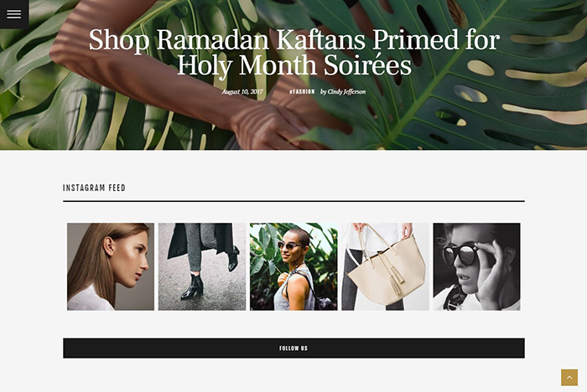This screenshot has width=587, height=392.
Task: View the woman with sunglasses among plants photo
Action: point(293,266)
